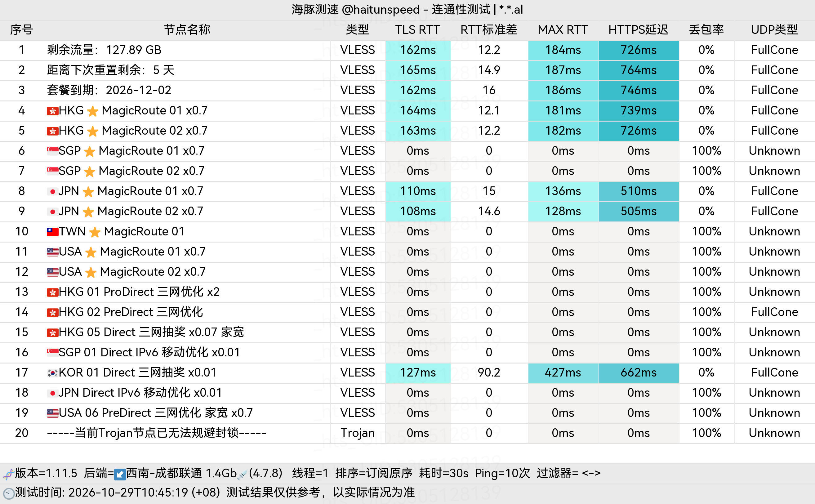The image size is (815, 504).
Task: Select the 505ms HTTPS latency cell
Action: point(639,212)
